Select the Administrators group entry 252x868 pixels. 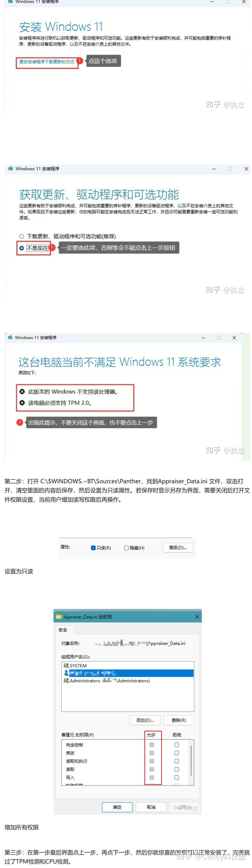coord(127,680)
